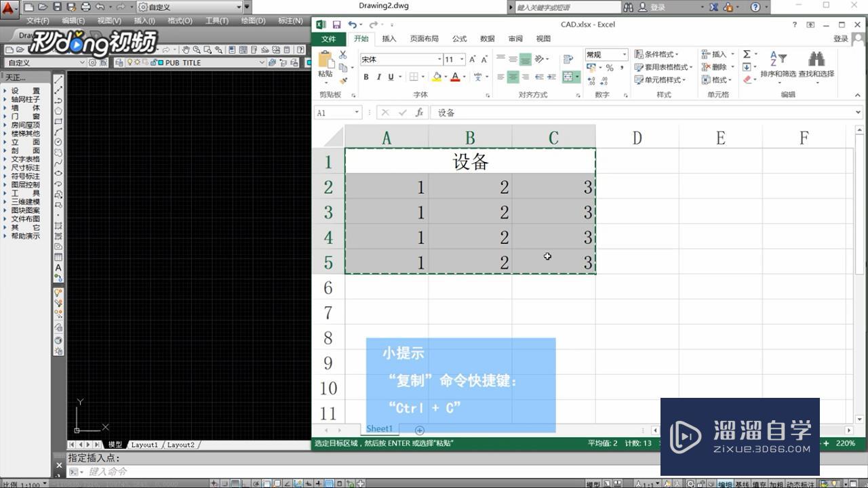Click the AutoCAD application A logo button
This screenshot has height=488, width=868.
[9, 9]
